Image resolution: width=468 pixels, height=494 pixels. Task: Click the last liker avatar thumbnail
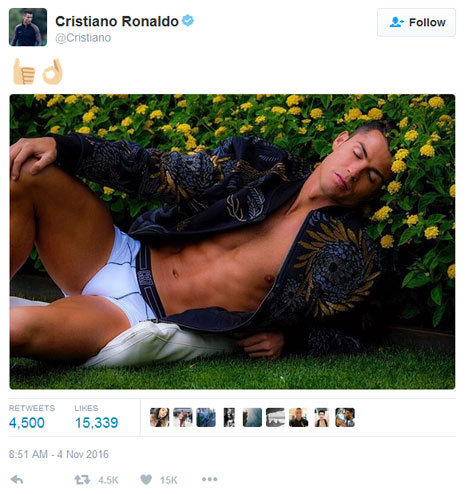tap(345, 417)
